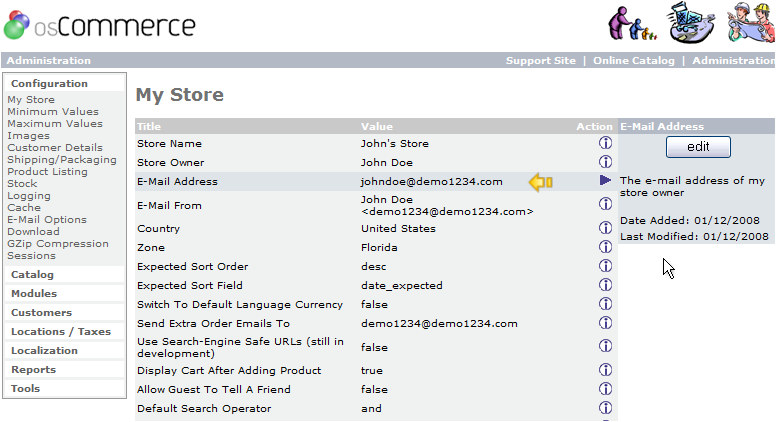Open Shipping/Packaging configuration
776x422 pixels.
pyautogui.click(x=61, y=160)
